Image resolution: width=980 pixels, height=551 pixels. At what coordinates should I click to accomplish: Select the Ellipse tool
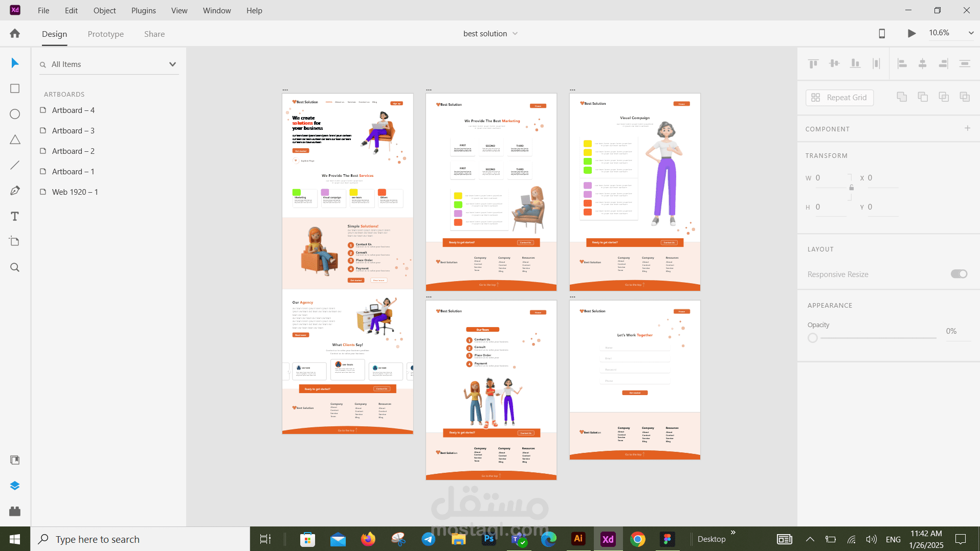click(15, 113)
